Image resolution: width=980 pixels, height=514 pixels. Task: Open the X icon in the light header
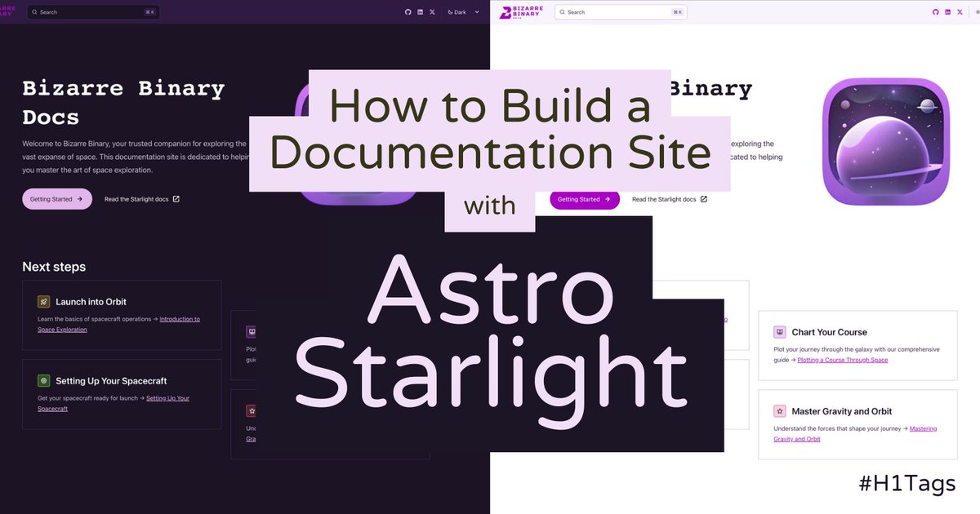point(960,12)
